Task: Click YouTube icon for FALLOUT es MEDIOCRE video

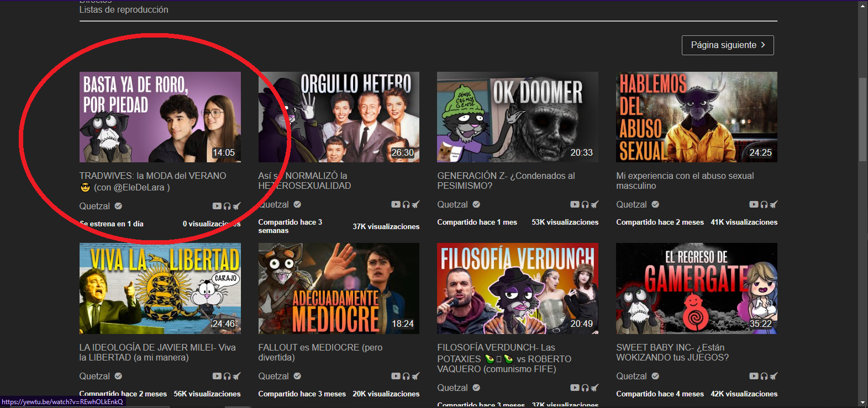Action: coord(396,376)
